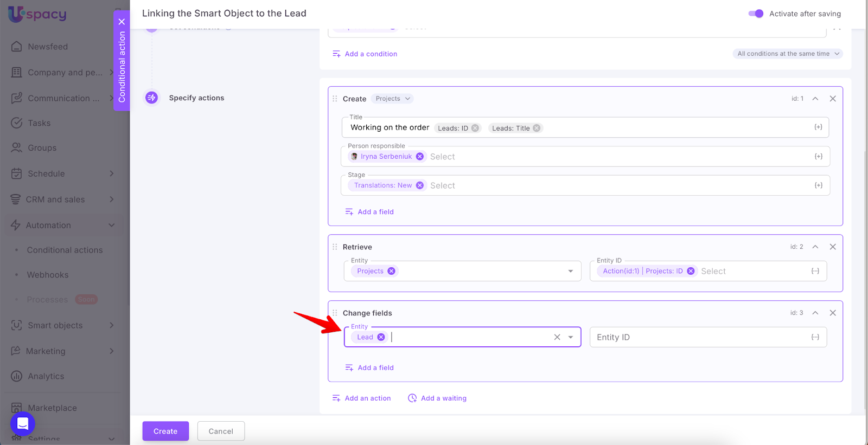Remove Iryna Serbeniuk from Person responsible

tap(419, 157)
